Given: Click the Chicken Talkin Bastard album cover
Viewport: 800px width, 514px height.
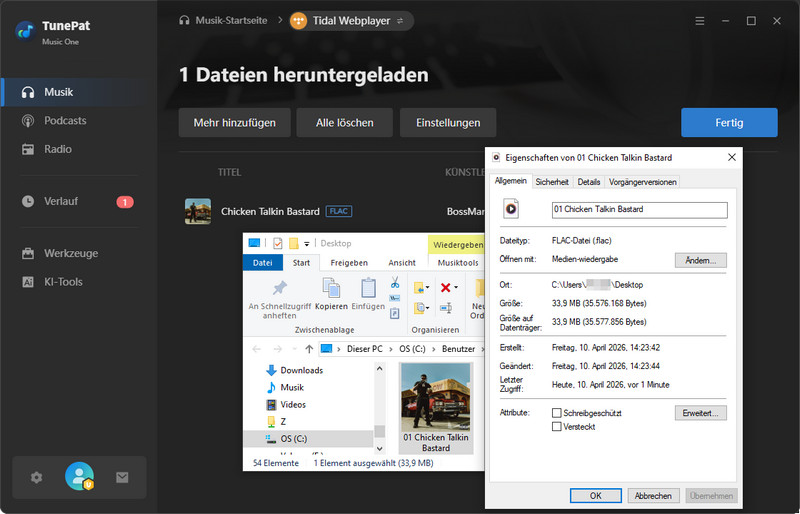Looking at the screenshot, I should pos(198,211).
